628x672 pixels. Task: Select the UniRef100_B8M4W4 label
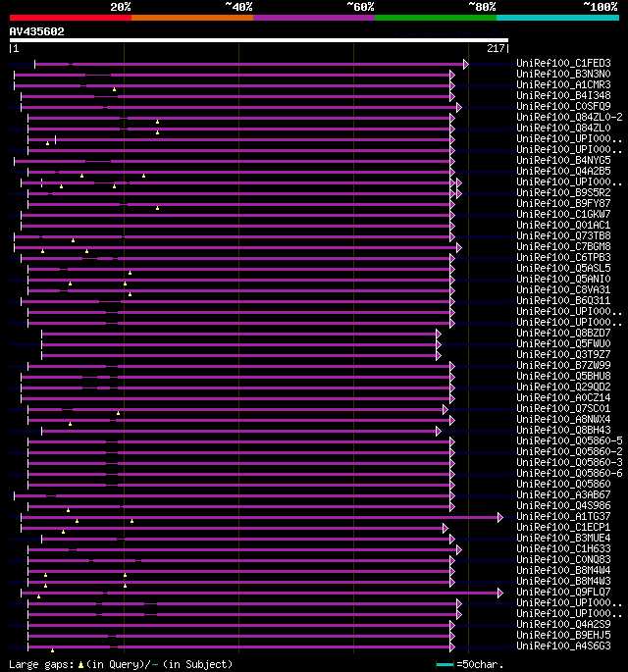coord(563,570)
